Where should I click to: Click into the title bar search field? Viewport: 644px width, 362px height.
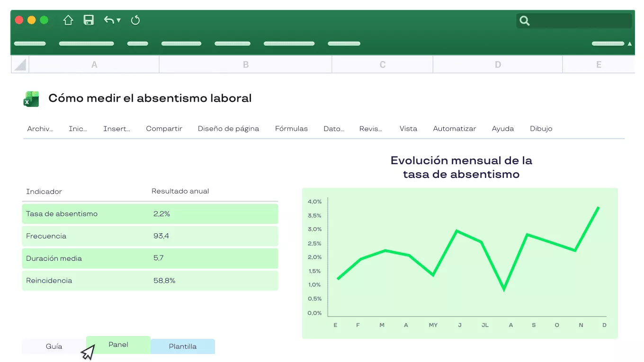tap(574, 20)
